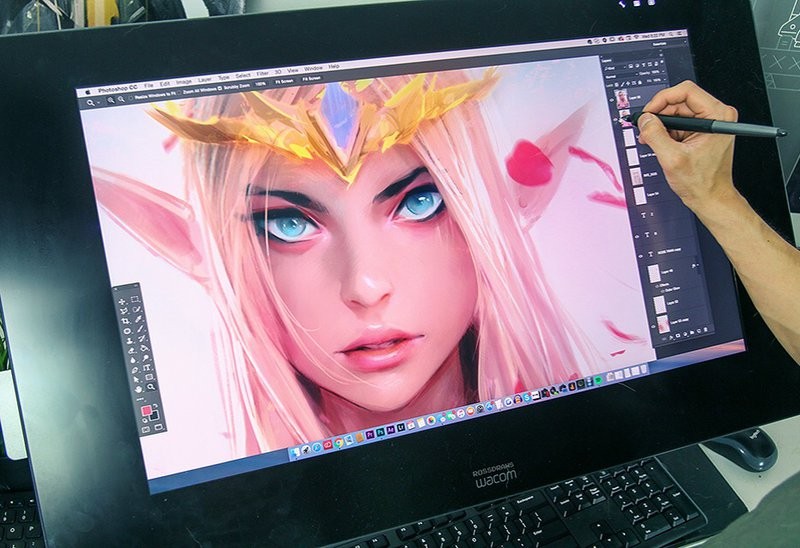Toggle eye of middle text layer

coord(637,237)
